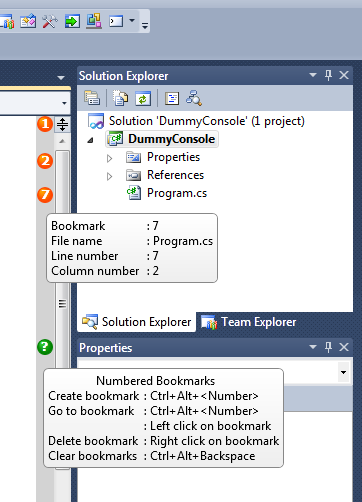Select the Properties folder in the tree
This screenshot has width=362, height=502.
pyautogui.click(x=173, y=157)
